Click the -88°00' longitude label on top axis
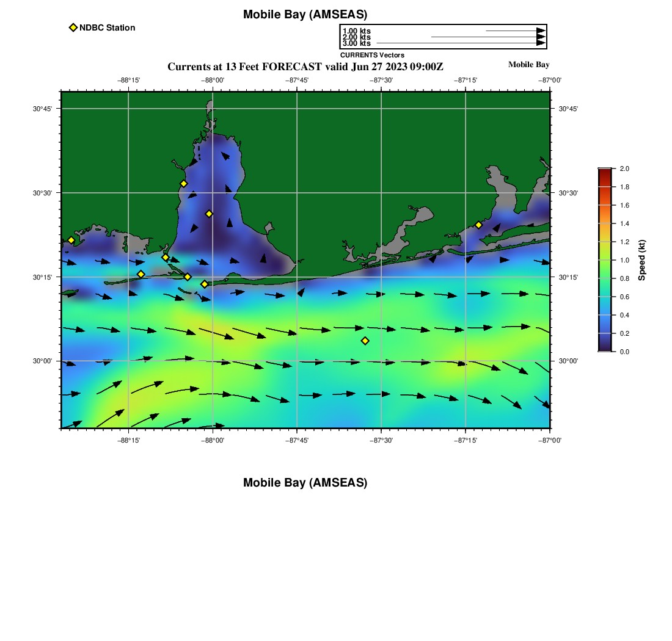 click(x=213, y=80)
